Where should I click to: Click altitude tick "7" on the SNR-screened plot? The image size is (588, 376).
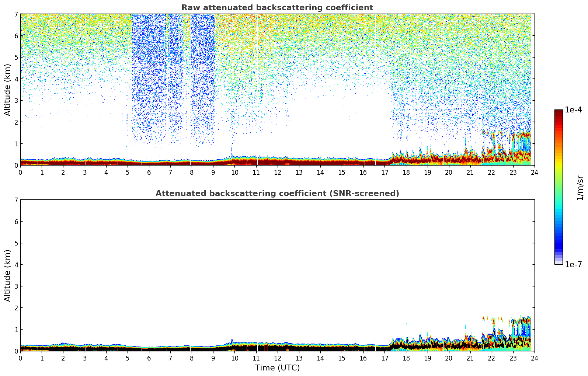click(16, 200)
